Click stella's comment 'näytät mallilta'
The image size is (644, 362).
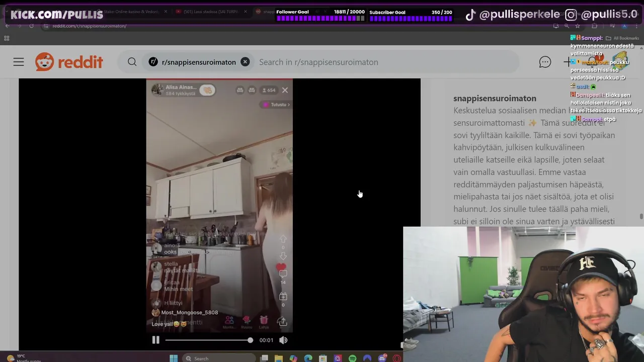click(183, 270)
